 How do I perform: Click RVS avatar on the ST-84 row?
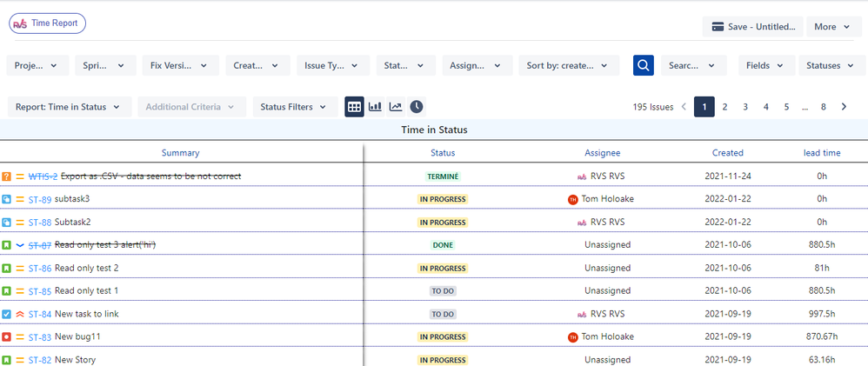click(x=582, y=314)
